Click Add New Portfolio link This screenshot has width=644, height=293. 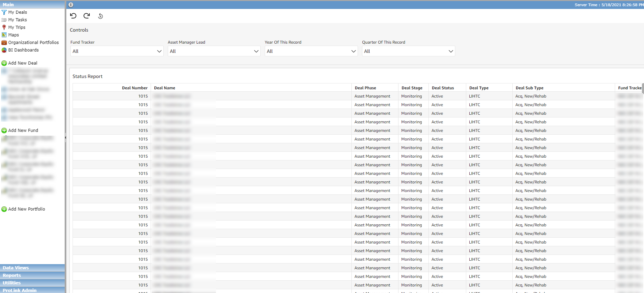[26, 209]
